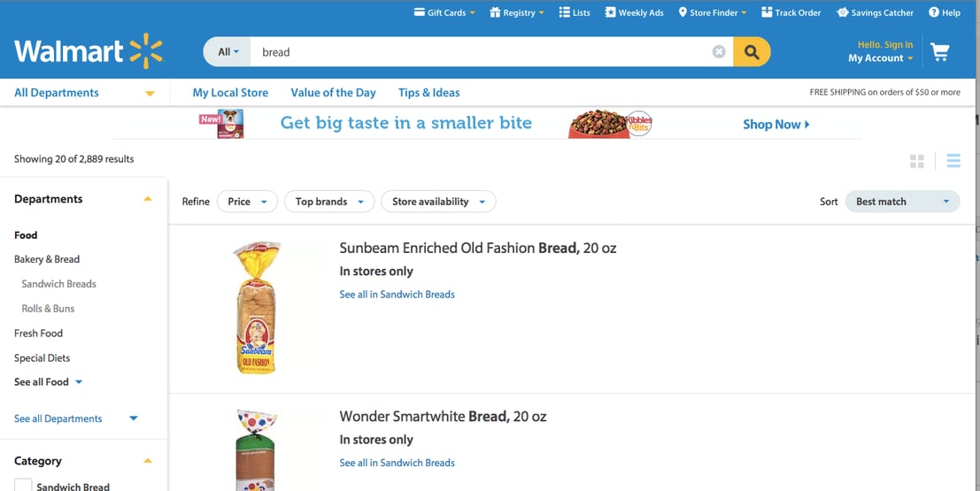Open the shopping cart
The width and height of the screenshot is (980, 491).
[940, 52]
